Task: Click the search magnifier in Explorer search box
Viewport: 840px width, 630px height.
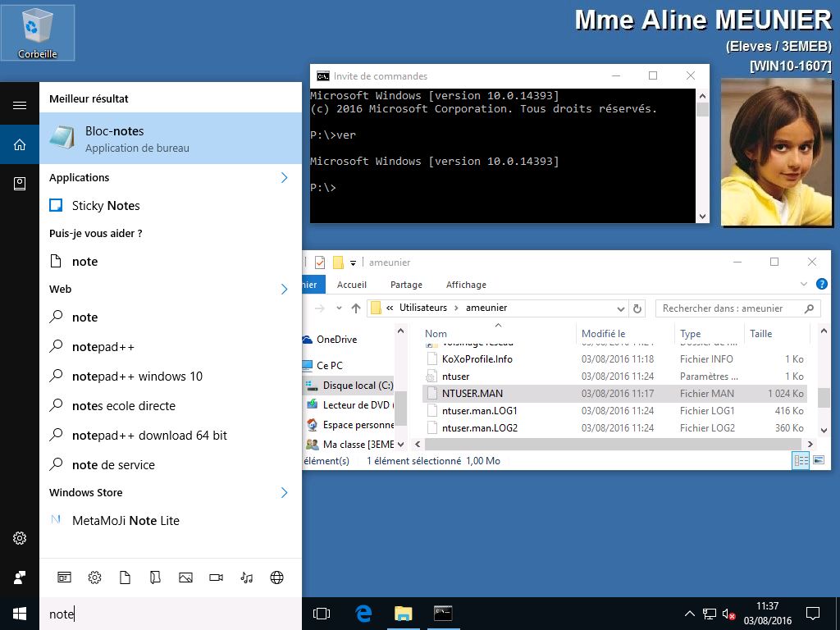Action: [809, 308]
